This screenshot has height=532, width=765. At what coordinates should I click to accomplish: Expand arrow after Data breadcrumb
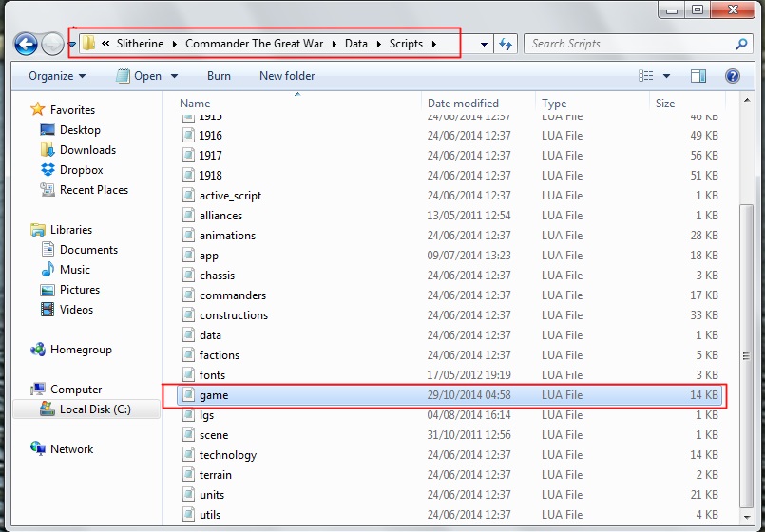pyautogui.click(x=378, y=44)
